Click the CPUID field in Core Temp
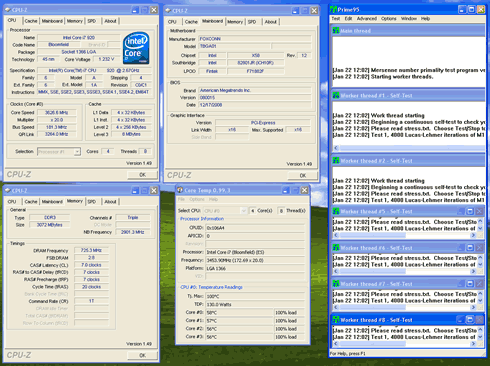 click(255, 228)
